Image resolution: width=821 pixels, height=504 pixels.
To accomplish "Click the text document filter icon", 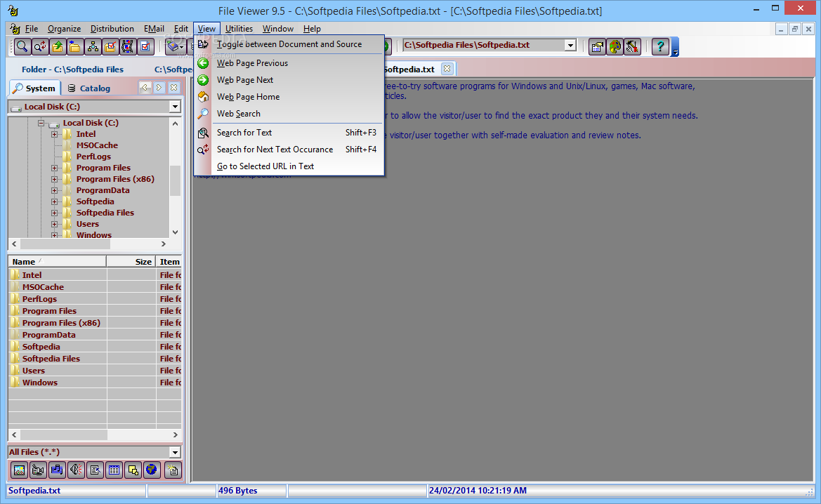I will 95,470.
